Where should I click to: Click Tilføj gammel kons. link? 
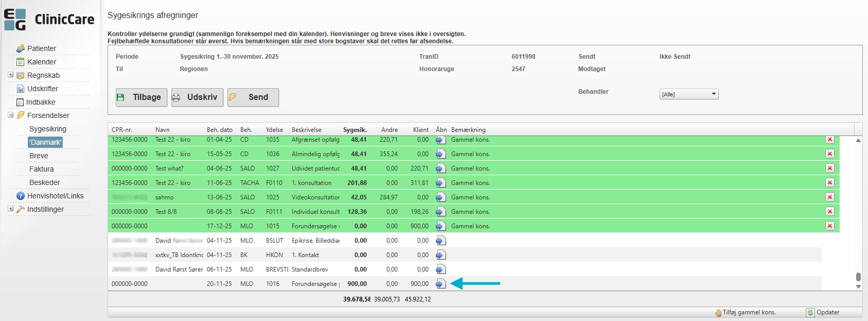point(749,312)
